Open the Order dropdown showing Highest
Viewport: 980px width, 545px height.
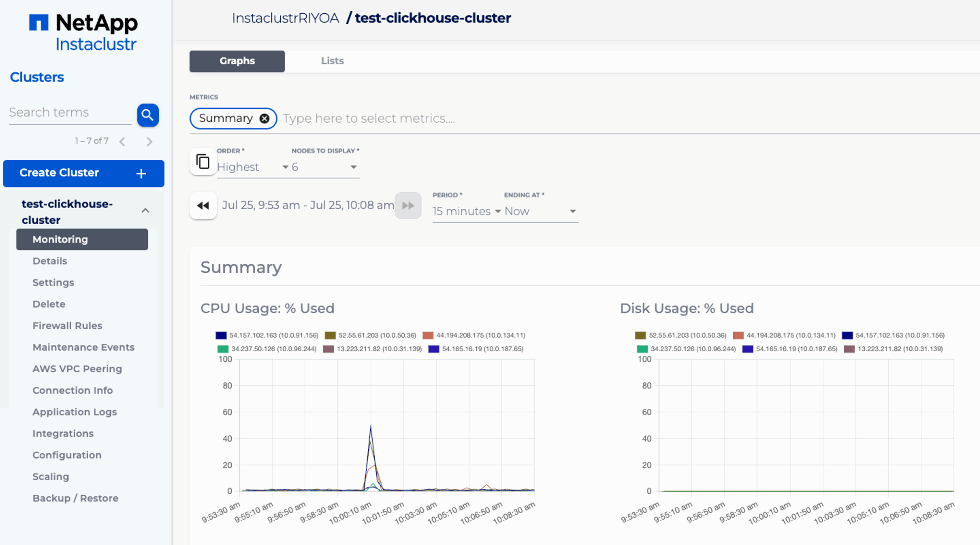tap(253, 167)
